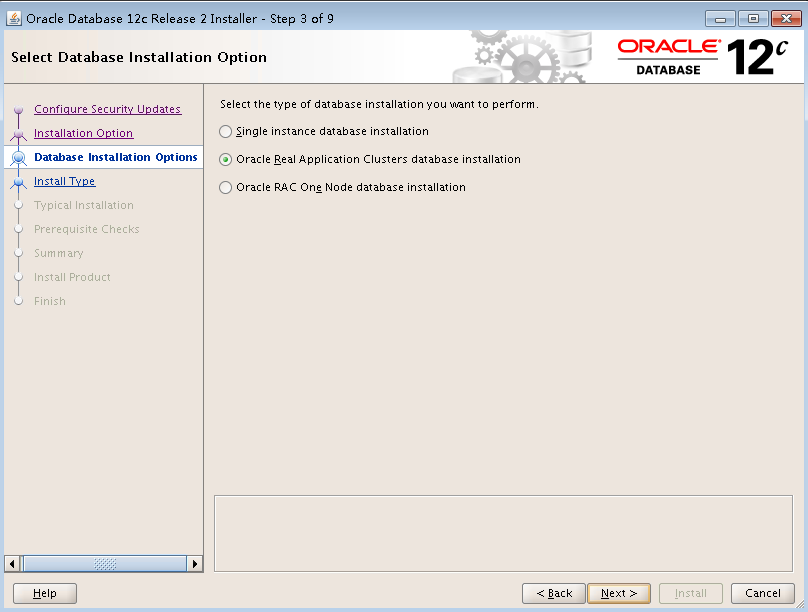Click the 12c logo graphic
This screenshot has height=612, width=808.
pyautogui.click(x=752, y=55)
